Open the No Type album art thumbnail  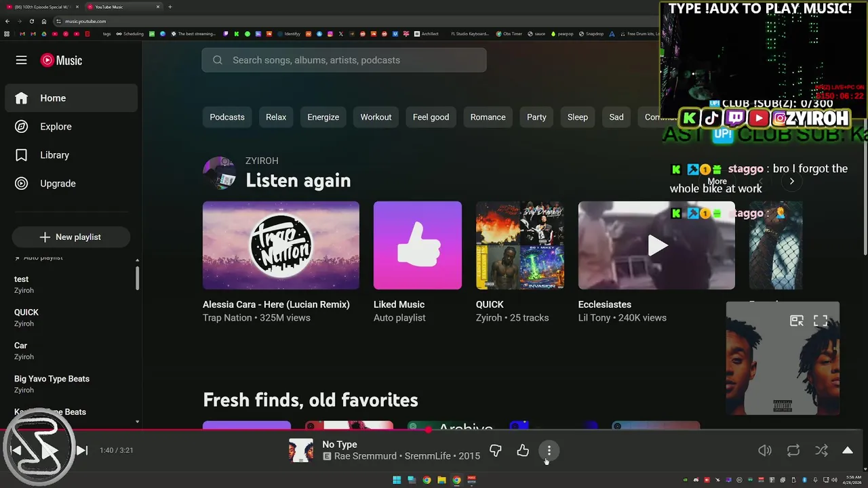click(x=301, y=450)
